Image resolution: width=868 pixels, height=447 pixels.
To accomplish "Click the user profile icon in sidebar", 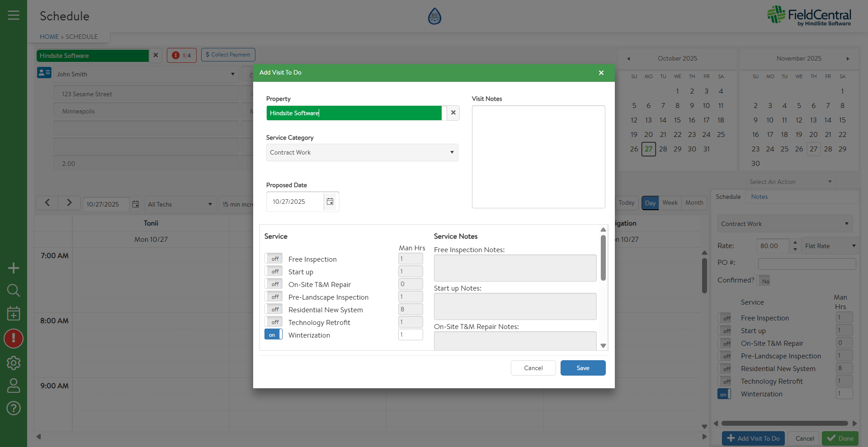I will [x=14, y=386].
